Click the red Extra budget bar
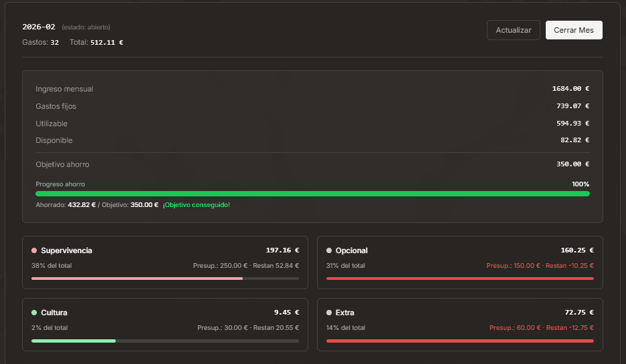The image size is (626, 364). coord(459,341)
